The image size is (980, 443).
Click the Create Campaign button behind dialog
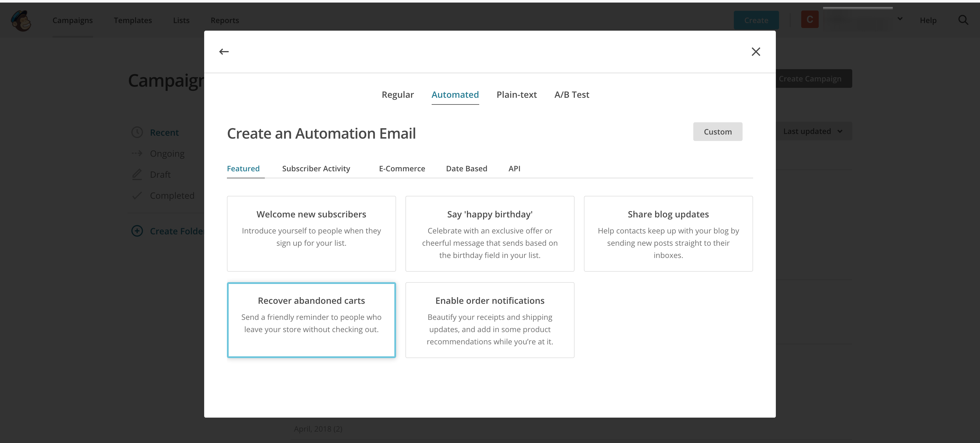click(813, 79)
